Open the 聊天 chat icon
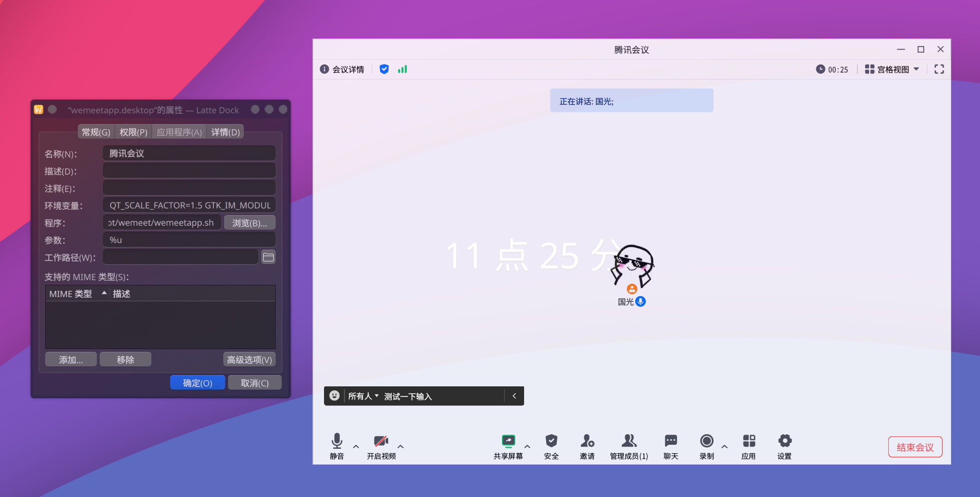 pos(671,446)
